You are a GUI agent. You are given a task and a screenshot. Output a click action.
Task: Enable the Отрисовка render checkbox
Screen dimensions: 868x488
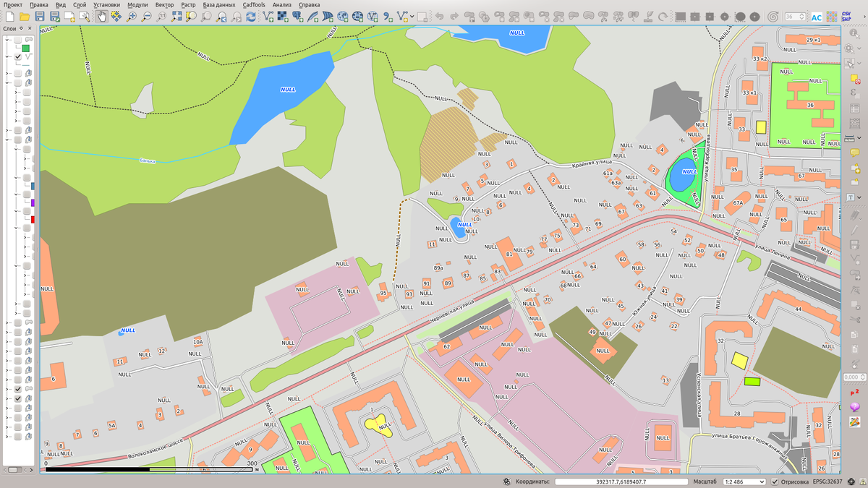775,481
